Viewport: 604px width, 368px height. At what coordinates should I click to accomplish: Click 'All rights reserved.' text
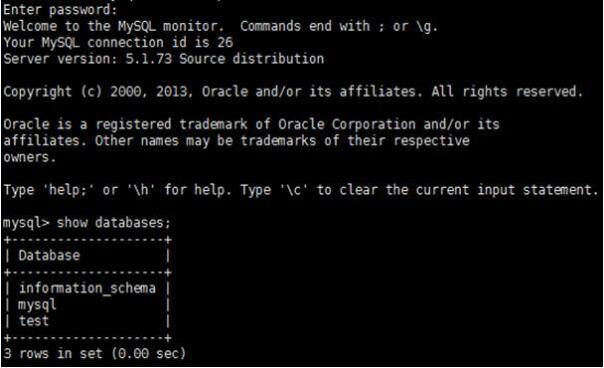[x=507, y=92]
